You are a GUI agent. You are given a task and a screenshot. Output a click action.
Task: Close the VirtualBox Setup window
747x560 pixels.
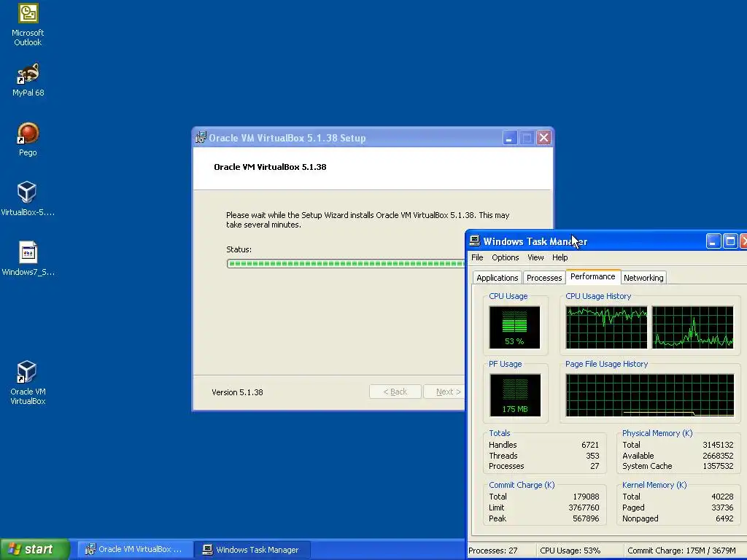tap(543, 138)
